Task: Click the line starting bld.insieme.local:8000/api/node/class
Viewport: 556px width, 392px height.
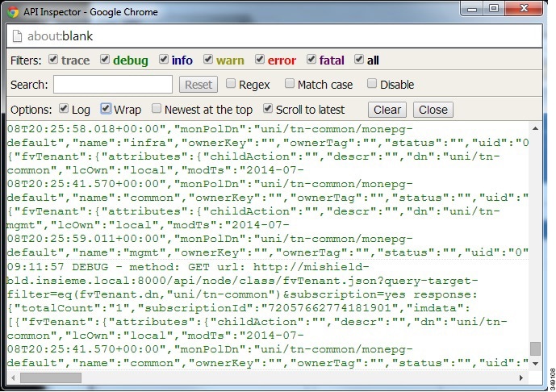Action: [x=242, y=281]
